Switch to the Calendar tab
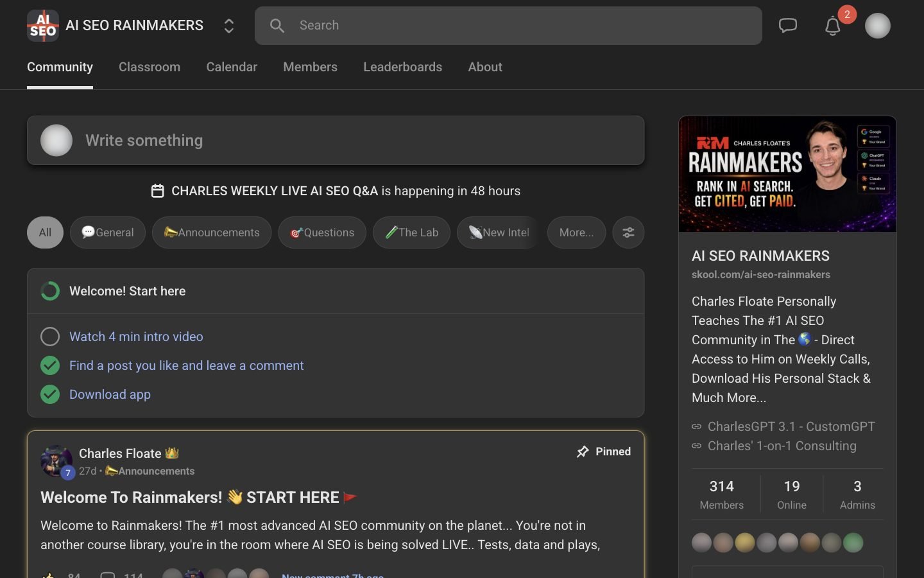The width and height of the screenshot is (924, 578). tap(232, 67)
